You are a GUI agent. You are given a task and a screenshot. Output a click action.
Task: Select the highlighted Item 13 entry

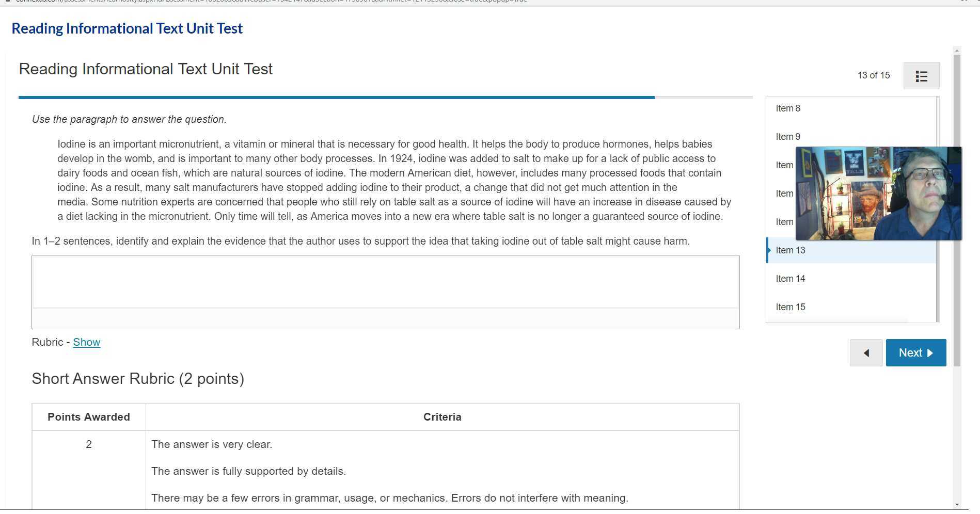point(791,250)
